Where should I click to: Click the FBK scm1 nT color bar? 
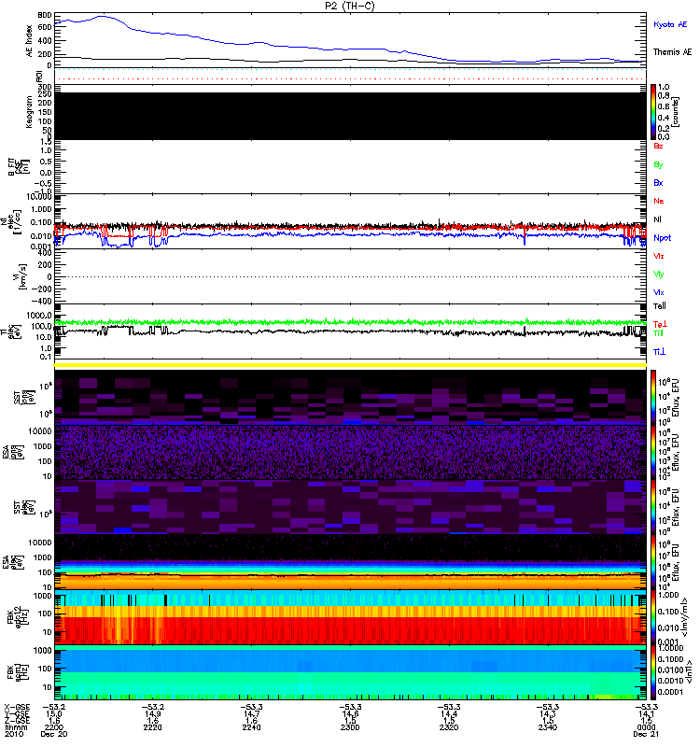(652, 672)
